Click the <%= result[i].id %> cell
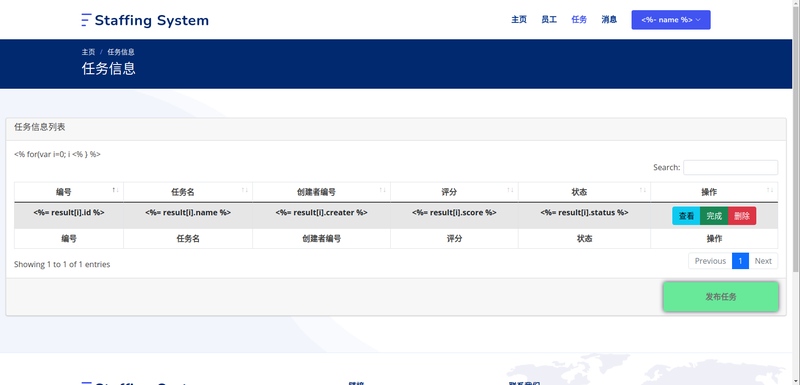This screenshot has width=800, height=385. [69, 216]
